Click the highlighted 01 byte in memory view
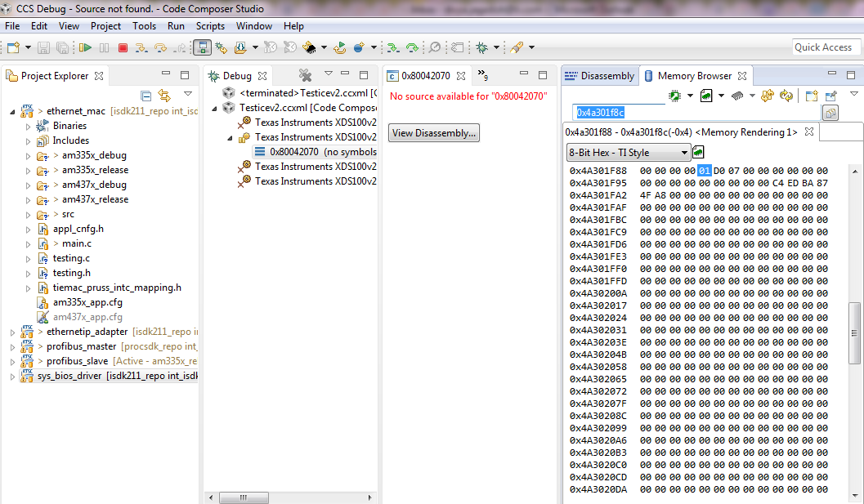 705,171
